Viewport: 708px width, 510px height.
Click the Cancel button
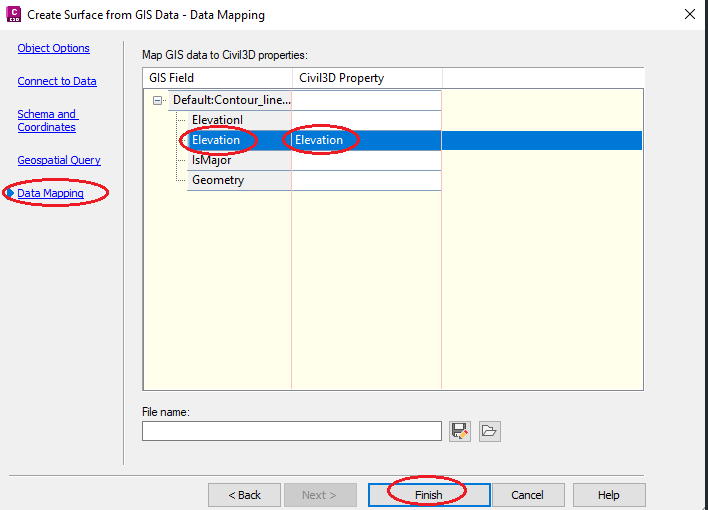[528, 495]
